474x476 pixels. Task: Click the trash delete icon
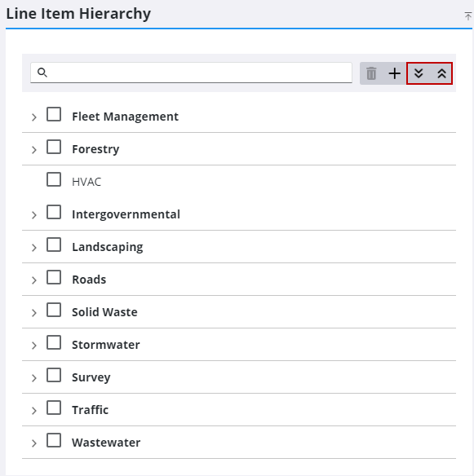click(x=371, y=73)
